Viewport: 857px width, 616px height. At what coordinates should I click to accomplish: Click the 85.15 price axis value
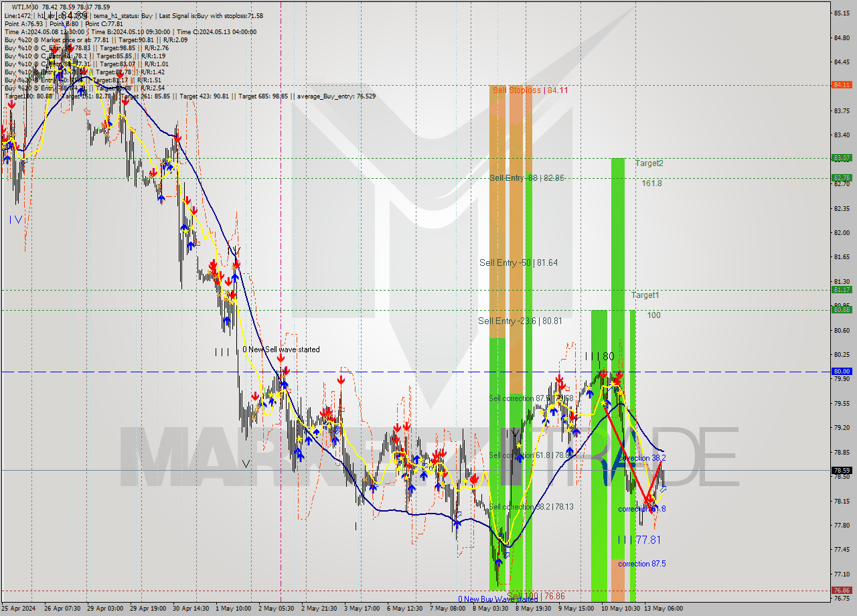(842, 13)
